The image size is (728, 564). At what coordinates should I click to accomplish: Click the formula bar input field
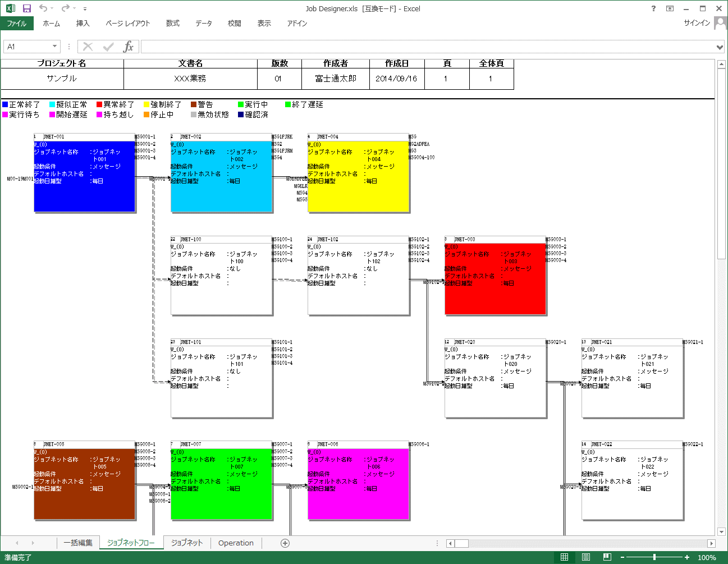427,47
